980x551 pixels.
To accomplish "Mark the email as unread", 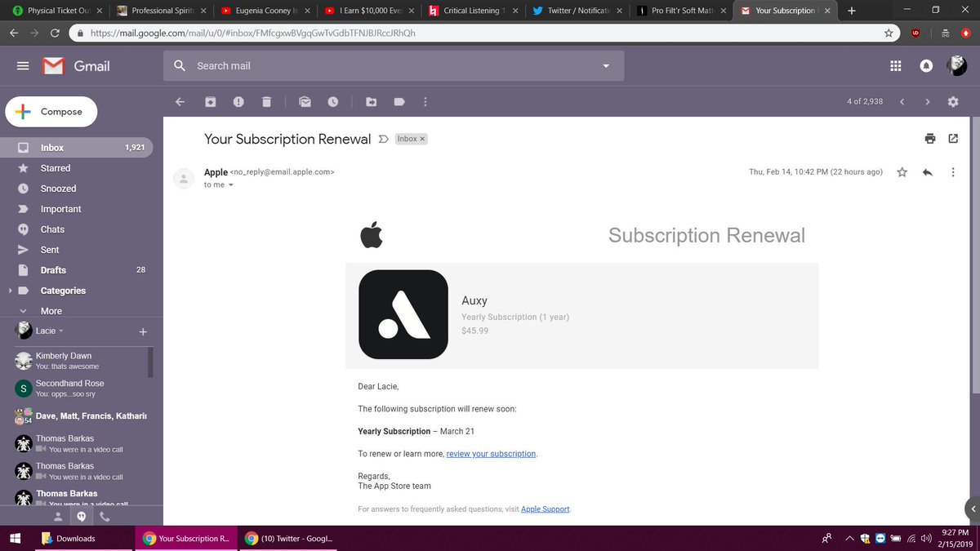I will pos(305,102).
